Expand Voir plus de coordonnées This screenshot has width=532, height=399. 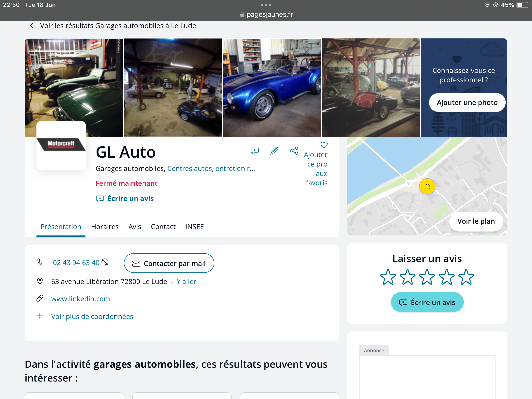(92, 316)
